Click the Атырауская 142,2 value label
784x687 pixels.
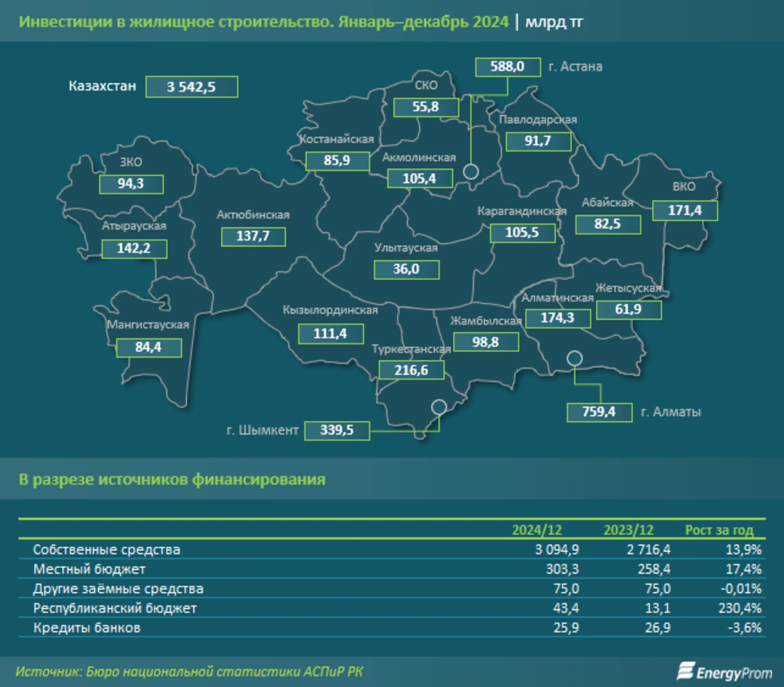tap(134, 249)
